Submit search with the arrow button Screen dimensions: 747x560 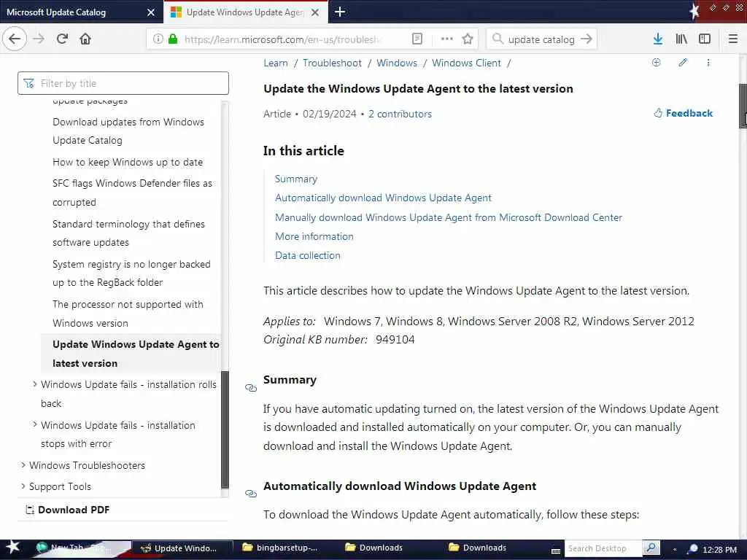(587, 39)
